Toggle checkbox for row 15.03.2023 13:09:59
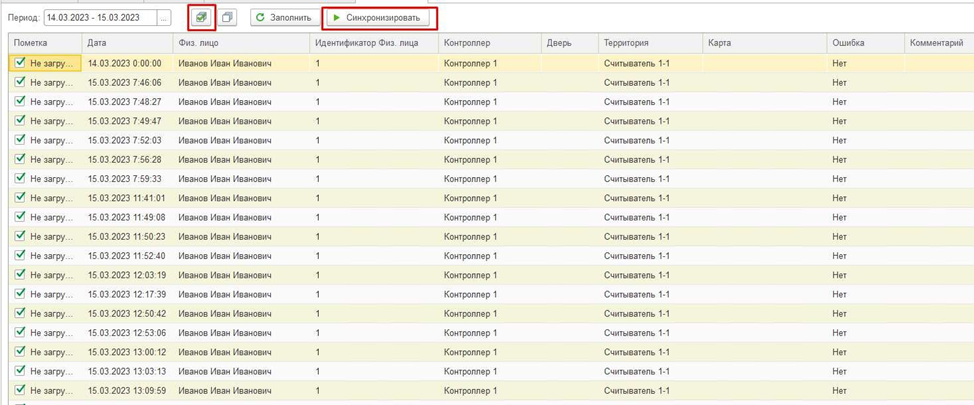The width and height of the screenshot is (974, 405). 20,391
